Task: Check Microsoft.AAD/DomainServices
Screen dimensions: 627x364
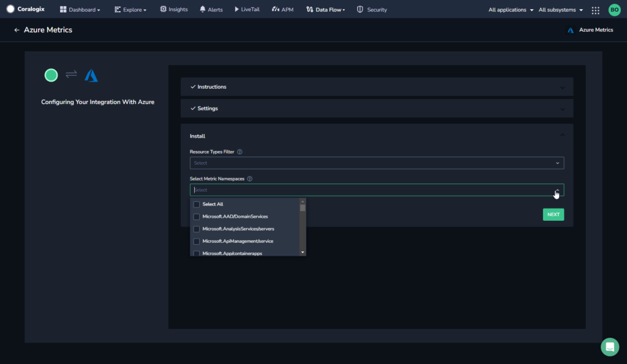Action: tap(197, 217)
